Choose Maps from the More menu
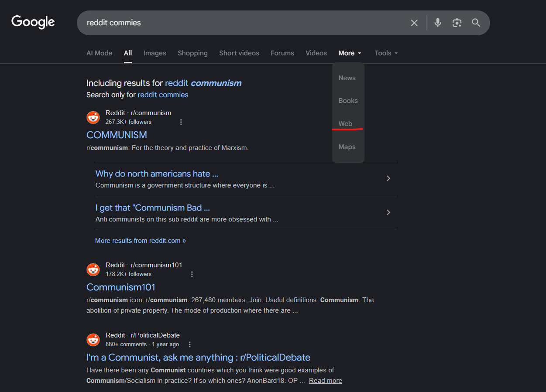546x392 pixels. click(x=348, y=147)
